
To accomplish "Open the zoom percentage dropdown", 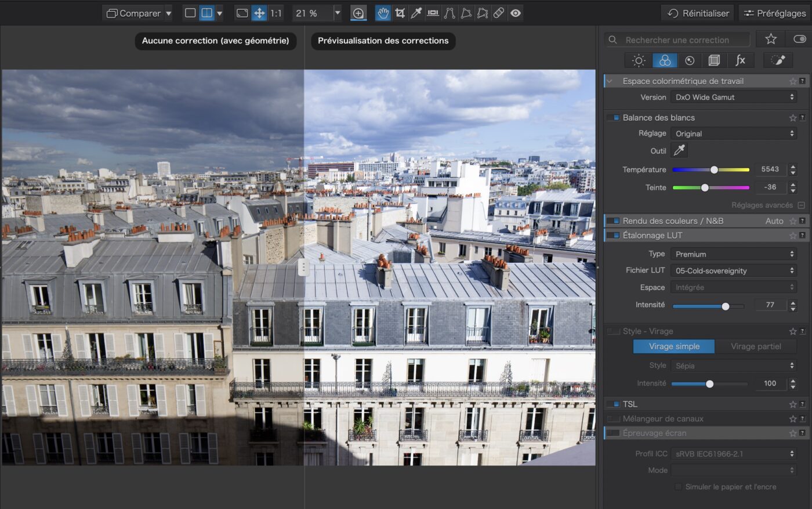I will [338, 13].
